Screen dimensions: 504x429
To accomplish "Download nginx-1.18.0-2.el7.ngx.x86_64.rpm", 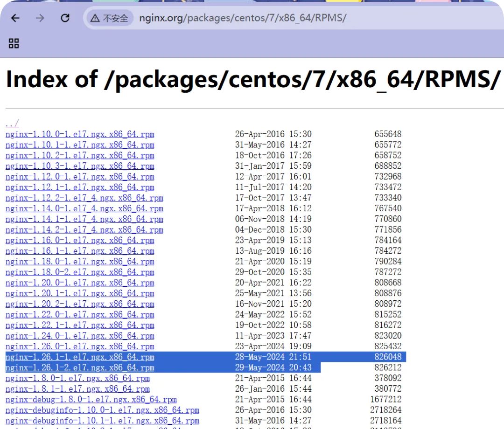I will coord(80,272).
